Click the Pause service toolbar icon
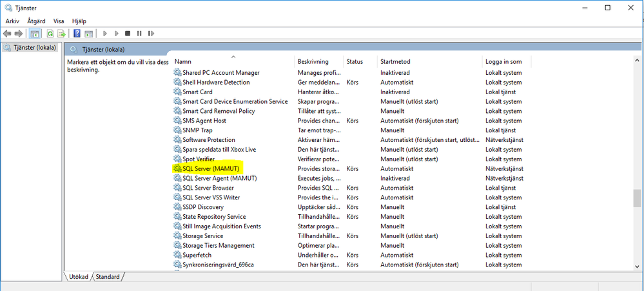 139,34
